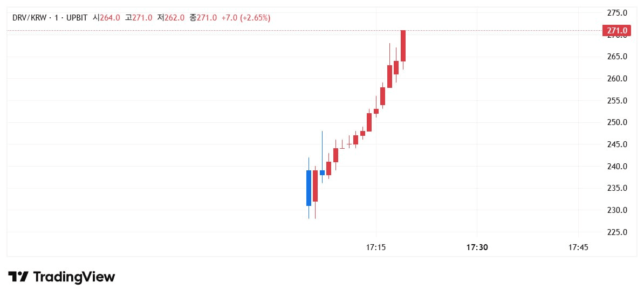Select the bold 17:30 time axis label
This screenshot has height=297, width=644.
point(477,247)
